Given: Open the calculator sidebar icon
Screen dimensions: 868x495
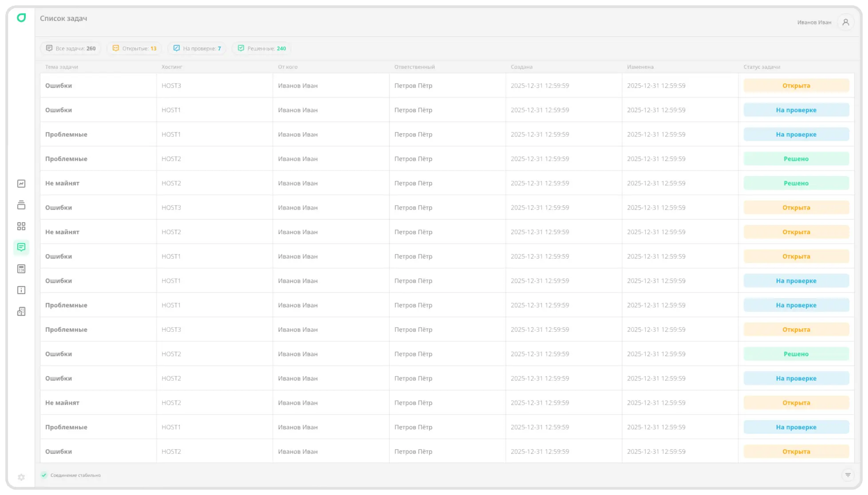Looking at the screenshot, I should pos(21,269).
